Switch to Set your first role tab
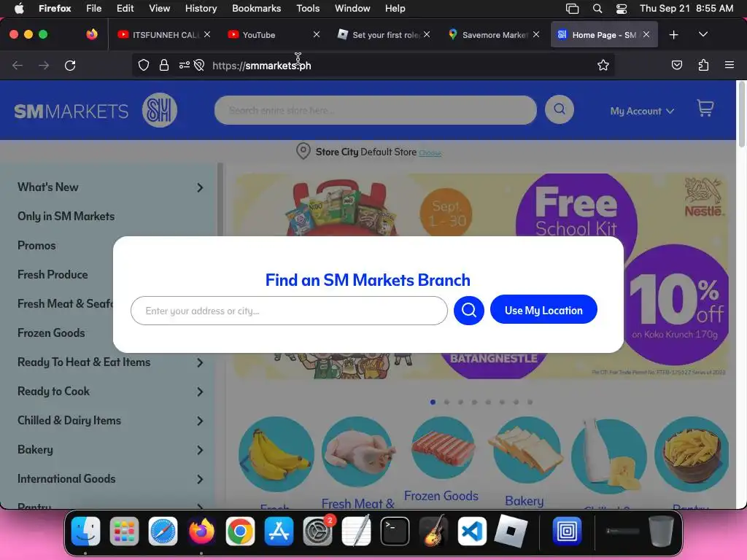 pos(379,35)
